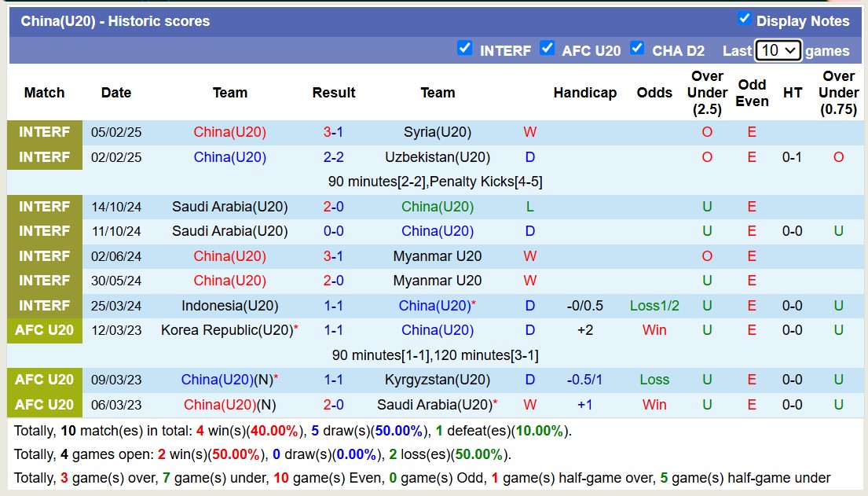Toggle the Display Notes checkbox

[744, 19]
